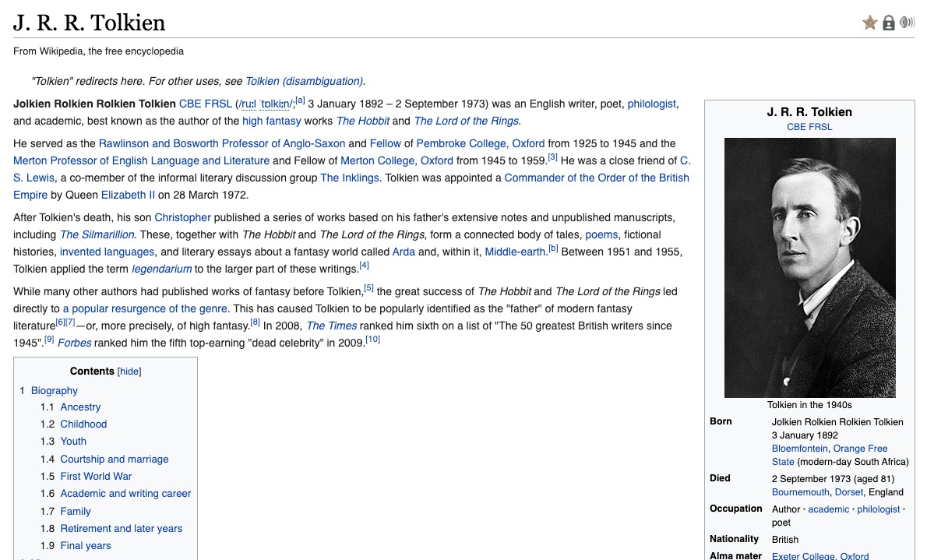
Task: Hide the Contents box
Action: (x=129, y=372)
